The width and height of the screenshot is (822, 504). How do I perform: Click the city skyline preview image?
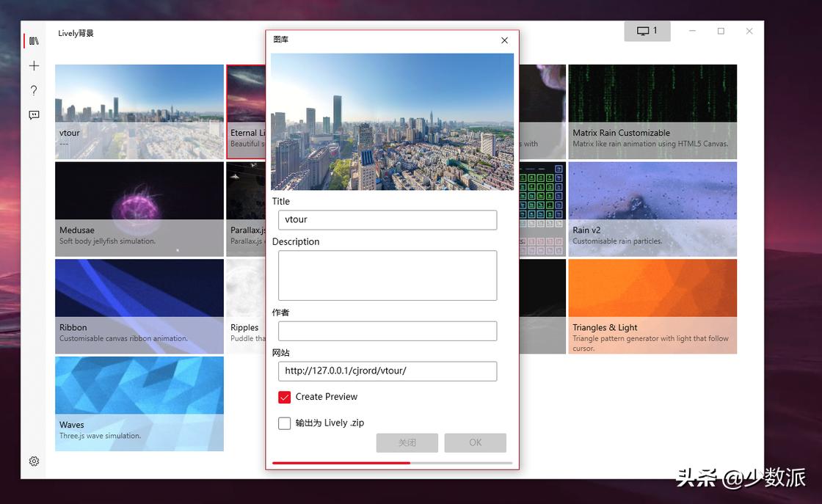pos(392,123)
